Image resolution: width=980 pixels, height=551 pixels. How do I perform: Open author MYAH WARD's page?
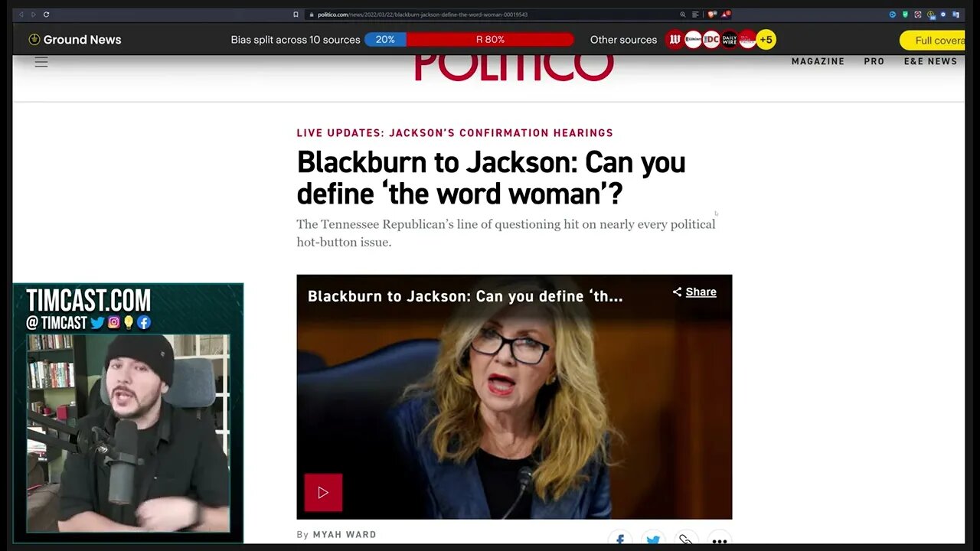[345, 534]
